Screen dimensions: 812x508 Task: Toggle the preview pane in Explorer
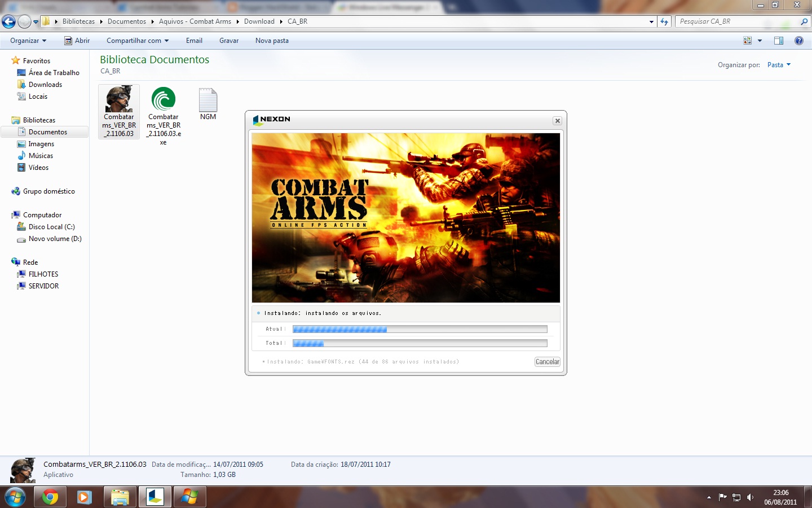(779, 40)
